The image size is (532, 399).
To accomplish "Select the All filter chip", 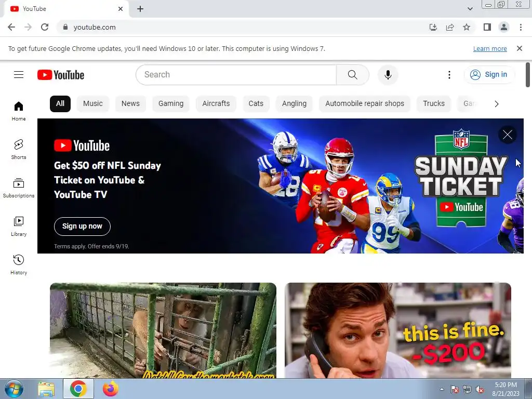I will click(60, 104).
